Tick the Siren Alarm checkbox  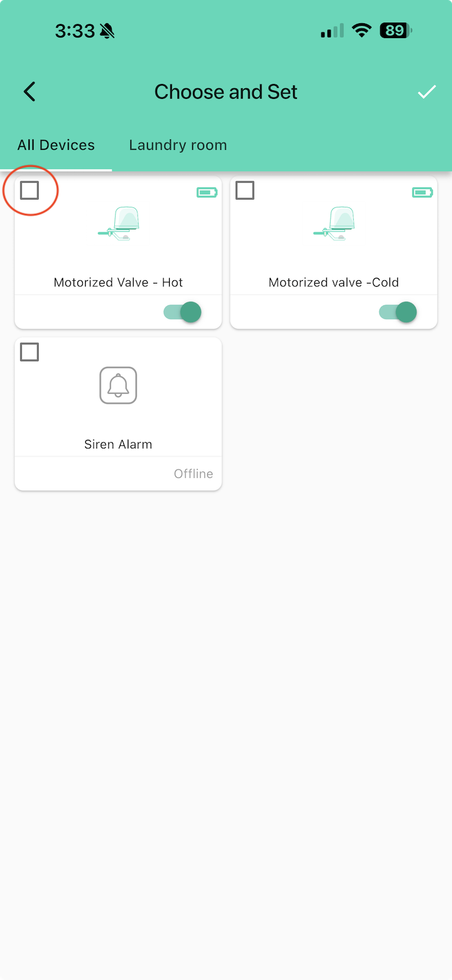30,352
